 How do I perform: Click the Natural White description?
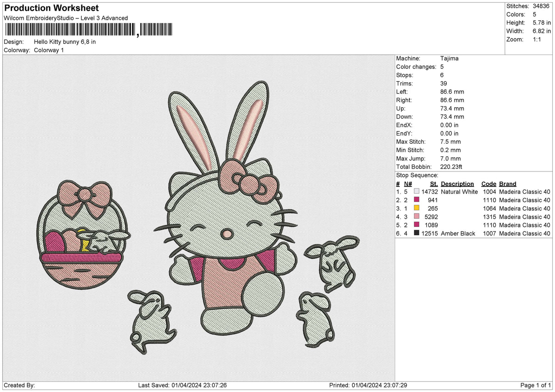point(459,191)
